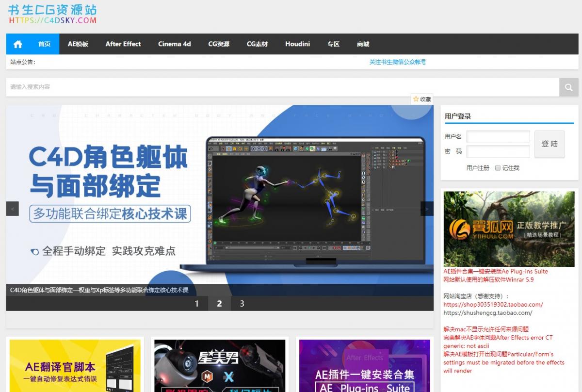Open the 翼狐网 advertisement banner image

[x=509, y=229]
